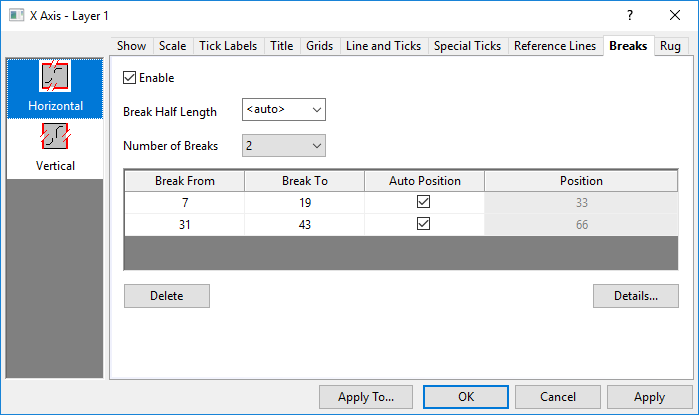Screen dimensions: 699x415
Task: Switch to the Scale tab
Action: coord(174,46)
